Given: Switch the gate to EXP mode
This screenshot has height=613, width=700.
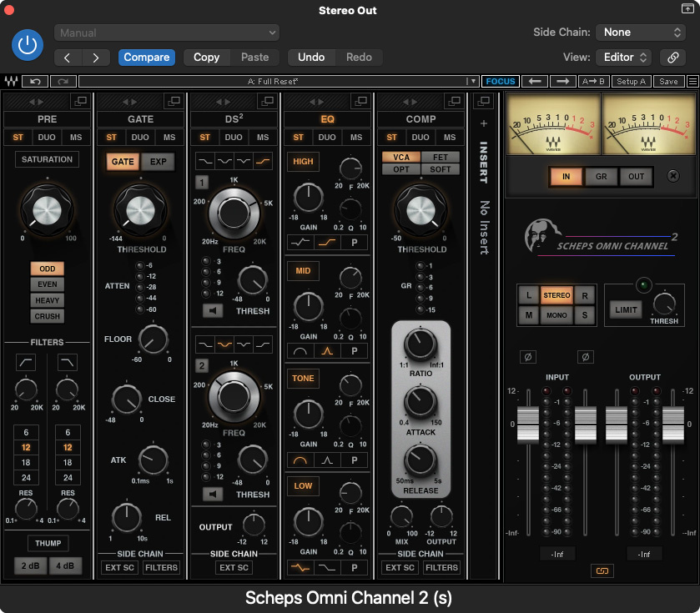Looking at the screenshot, I should [x=157, y=162].
